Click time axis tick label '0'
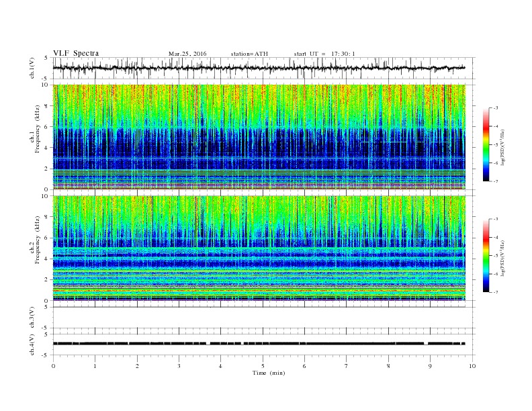This screenshot has width=532, height=411. click(53, 366)
